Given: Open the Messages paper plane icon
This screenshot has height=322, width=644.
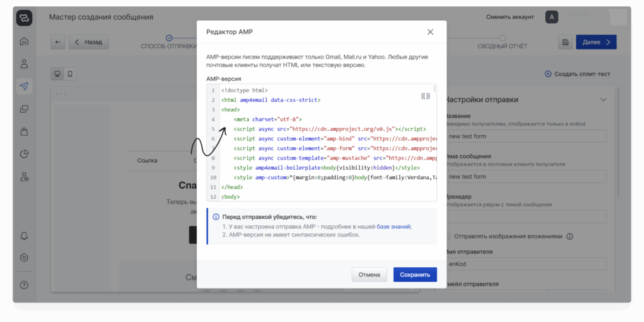Looking at the screenshot, I should point(25,86).
